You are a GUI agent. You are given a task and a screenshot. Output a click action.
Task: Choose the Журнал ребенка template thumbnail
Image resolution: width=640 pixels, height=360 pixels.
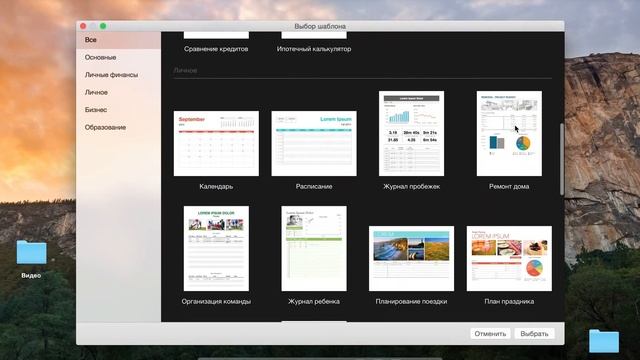pos(314,249)
